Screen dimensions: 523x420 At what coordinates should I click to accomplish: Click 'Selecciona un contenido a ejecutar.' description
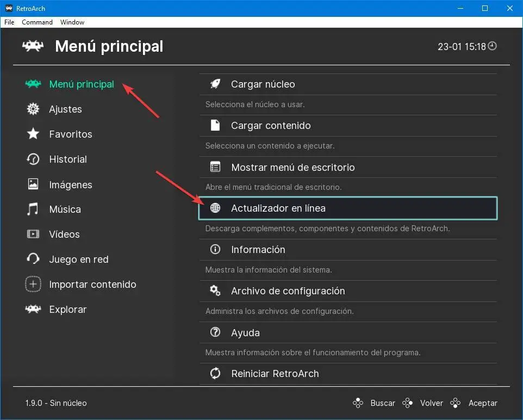270,146
